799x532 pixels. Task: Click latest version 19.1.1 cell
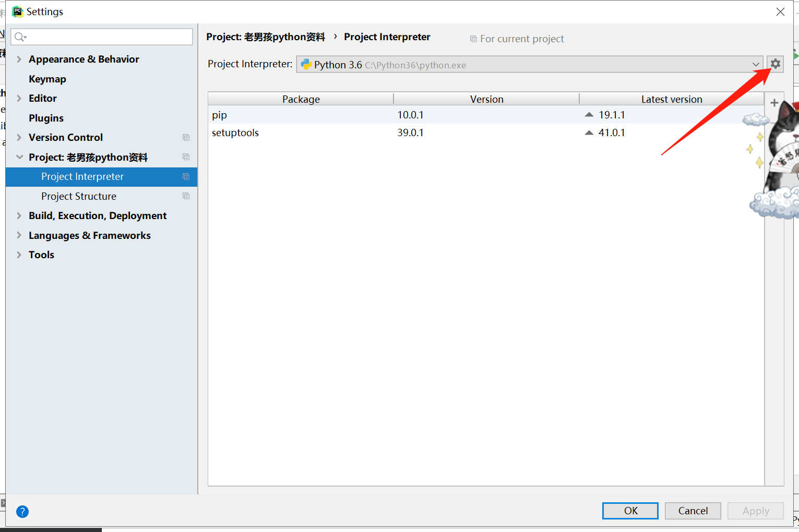[x=612, y=115]
